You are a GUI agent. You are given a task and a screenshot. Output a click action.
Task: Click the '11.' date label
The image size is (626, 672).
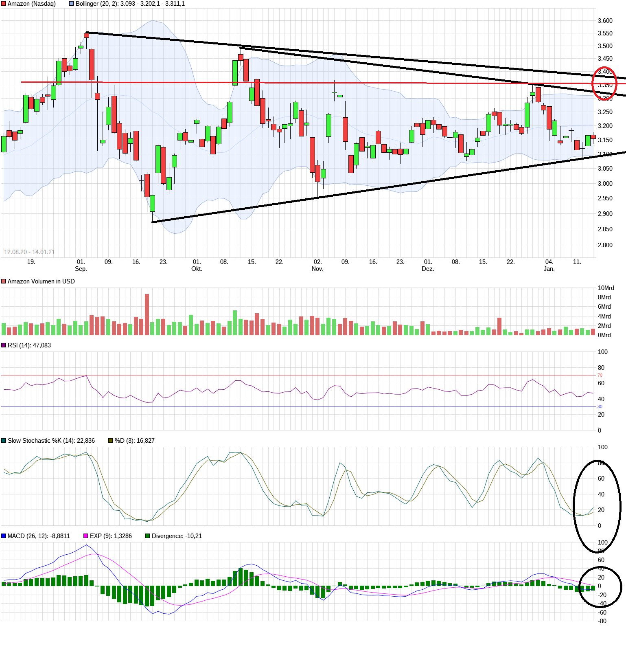click(x=577, y=262)
